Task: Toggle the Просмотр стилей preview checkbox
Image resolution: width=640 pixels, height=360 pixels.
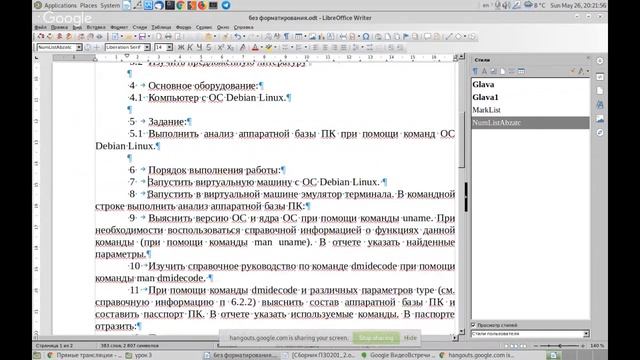Action: [473, 325]
